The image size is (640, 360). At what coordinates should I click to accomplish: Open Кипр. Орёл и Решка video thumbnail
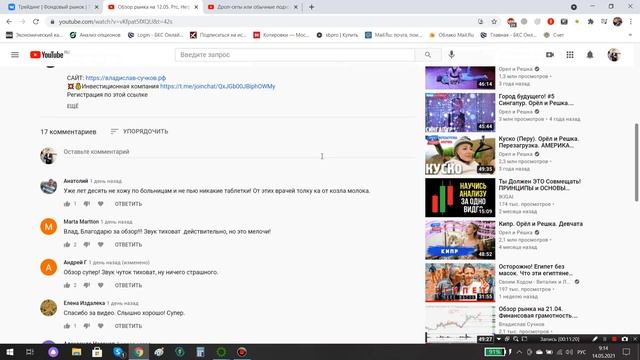pos(460,240)
